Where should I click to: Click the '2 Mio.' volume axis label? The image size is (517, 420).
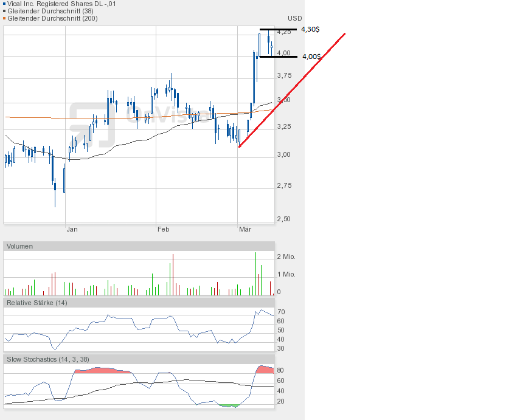click(286, 257)
